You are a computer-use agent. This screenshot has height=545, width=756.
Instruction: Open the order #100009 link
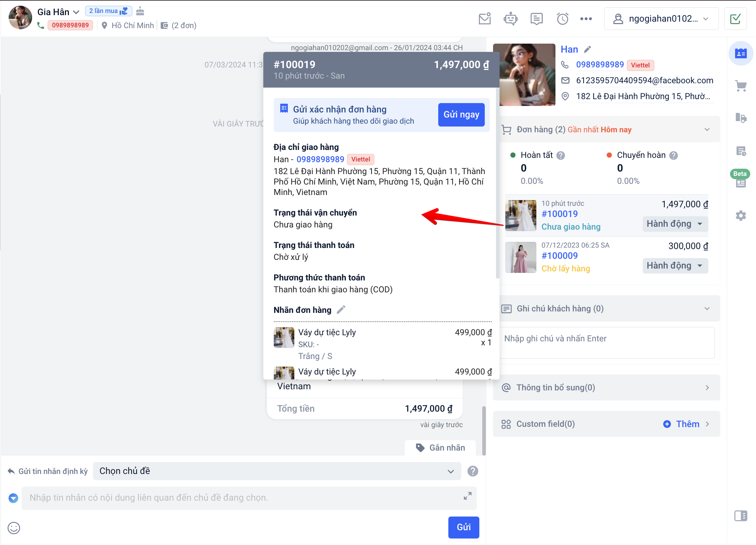(x=559, y=256)
